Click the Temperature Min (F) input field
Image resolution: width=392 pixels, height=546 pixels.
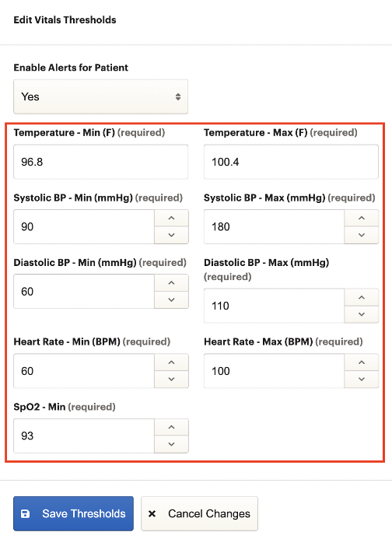[100, 162]
